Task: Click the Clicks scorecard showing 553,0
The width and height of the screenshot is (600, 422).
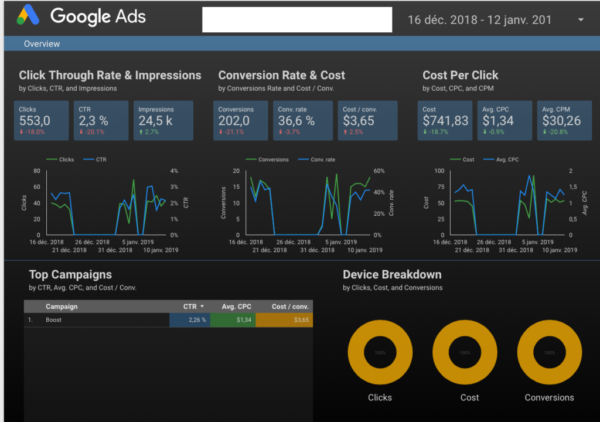Action: click(42, 117)
